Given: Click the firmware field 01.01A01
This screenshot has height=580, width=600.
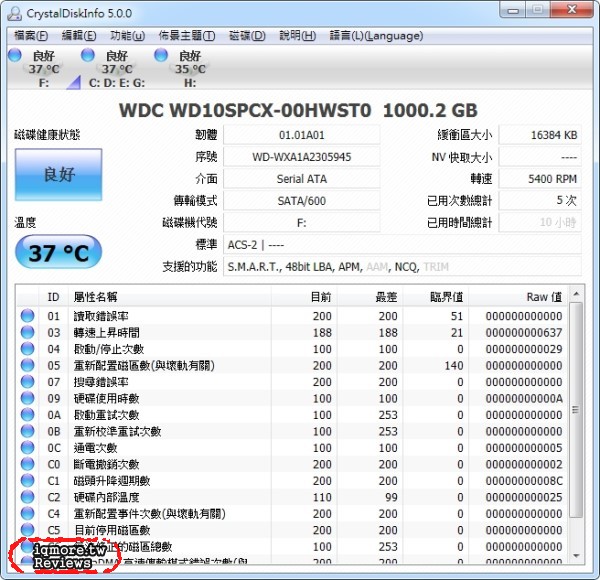Looking at the screenshot, I should 302,135.
